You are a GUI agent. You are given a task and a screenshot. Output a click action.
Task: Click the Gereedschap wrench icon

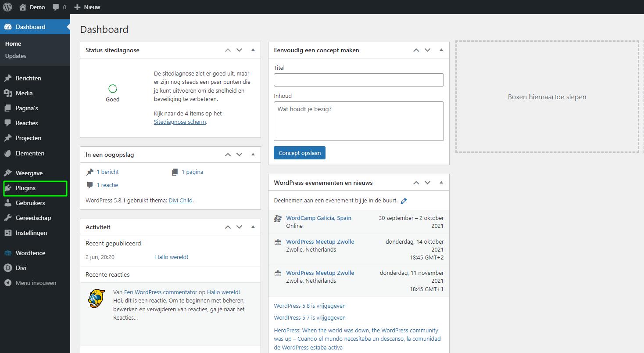click(x=8, y=218)
